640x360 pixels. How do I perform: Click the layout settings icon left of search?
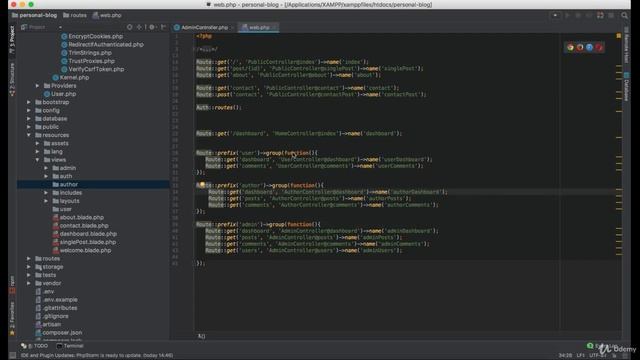pos(611,16)
